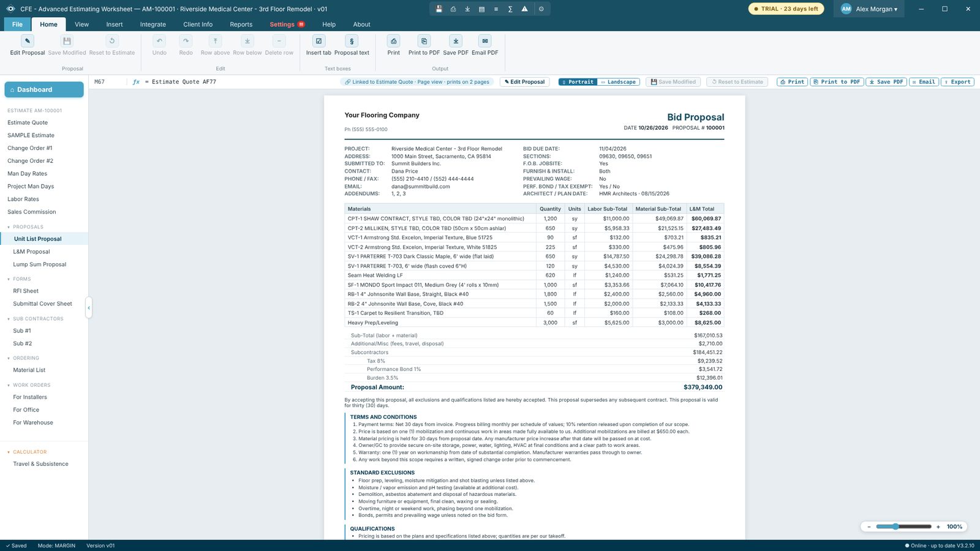This screenshot has height=551, width=980.
Task: Open the File ribbon tab
Action: (17, 24)
